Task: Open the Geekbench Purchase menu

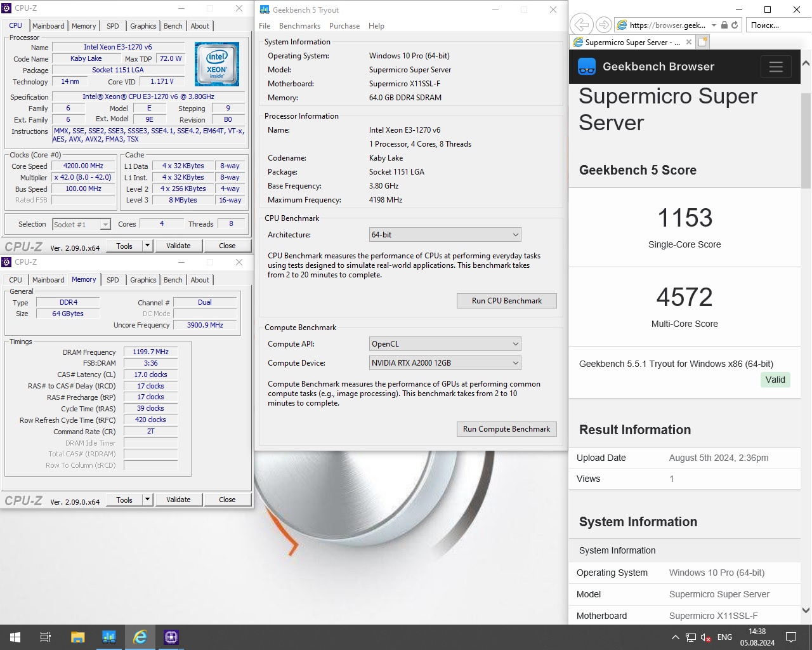Action: tap(344, 26)
